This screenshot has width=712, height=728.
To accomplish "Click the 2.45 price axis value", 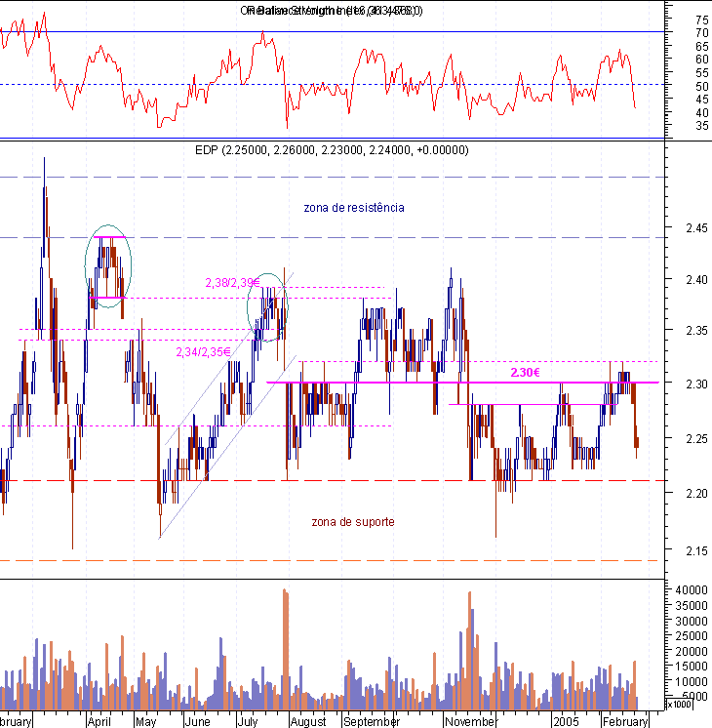I will tap(696, 228).
